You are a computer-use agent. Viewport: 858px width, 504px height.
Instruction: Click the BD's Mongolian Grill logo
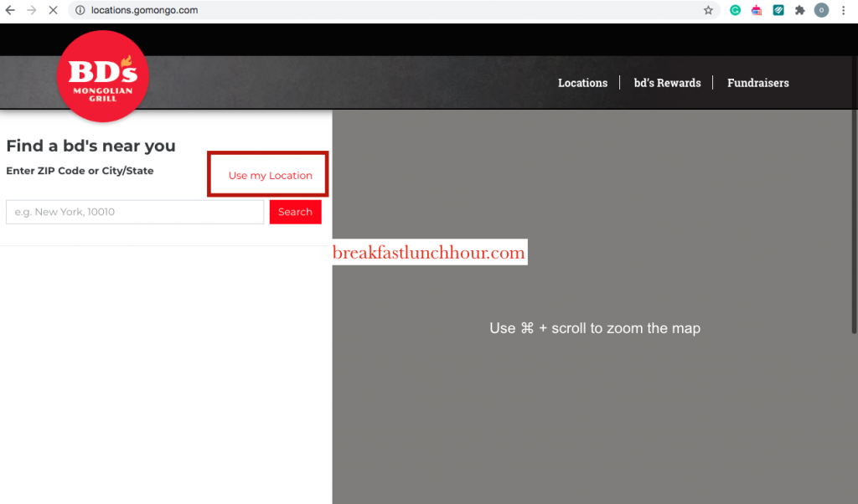tap(102, 77)
